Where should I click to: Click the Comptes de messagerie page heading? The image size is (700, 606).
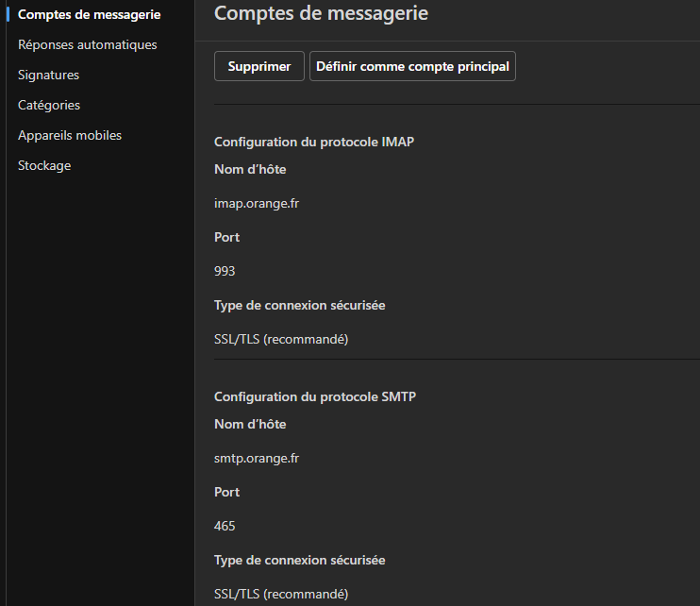click(321, 13)
